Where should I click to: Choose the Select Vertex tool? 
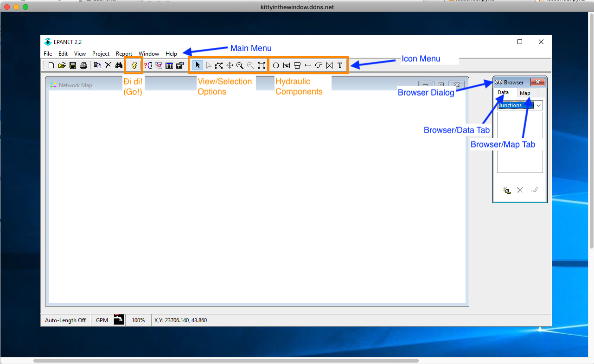(209, 65)
